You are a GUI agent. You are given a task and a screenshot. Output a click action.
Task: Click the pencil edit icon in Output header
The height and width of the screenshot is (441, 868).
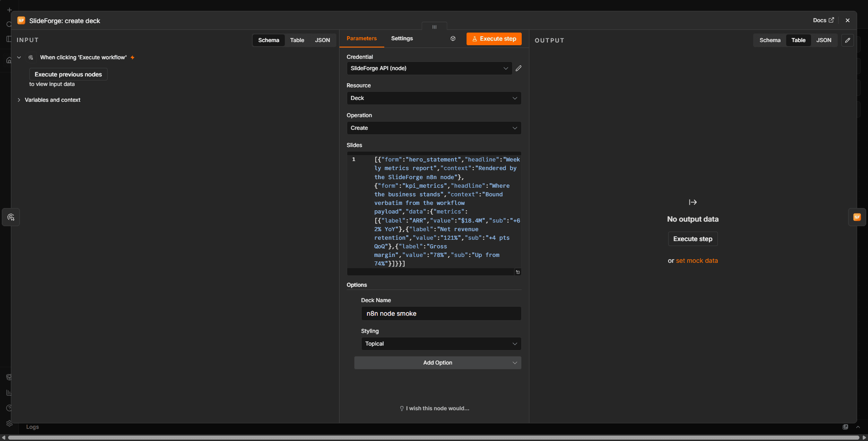pyautogui.click(x=848, y=40)
